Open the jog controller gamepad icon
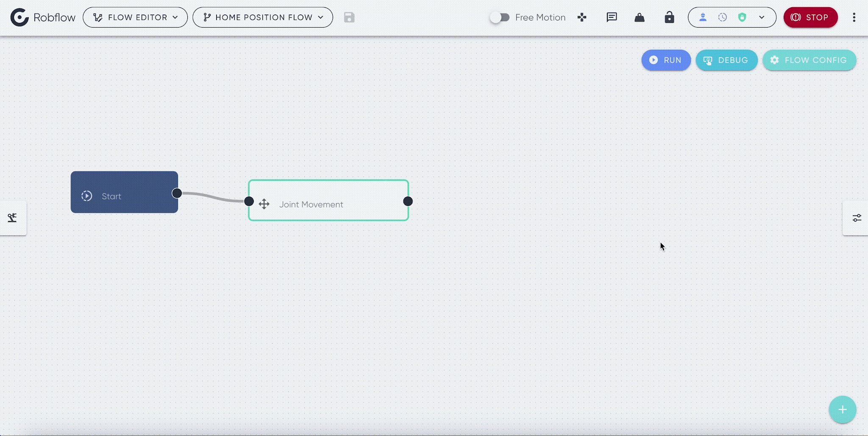The width and height of the screenshot is (868, 436). click(582, 17)
